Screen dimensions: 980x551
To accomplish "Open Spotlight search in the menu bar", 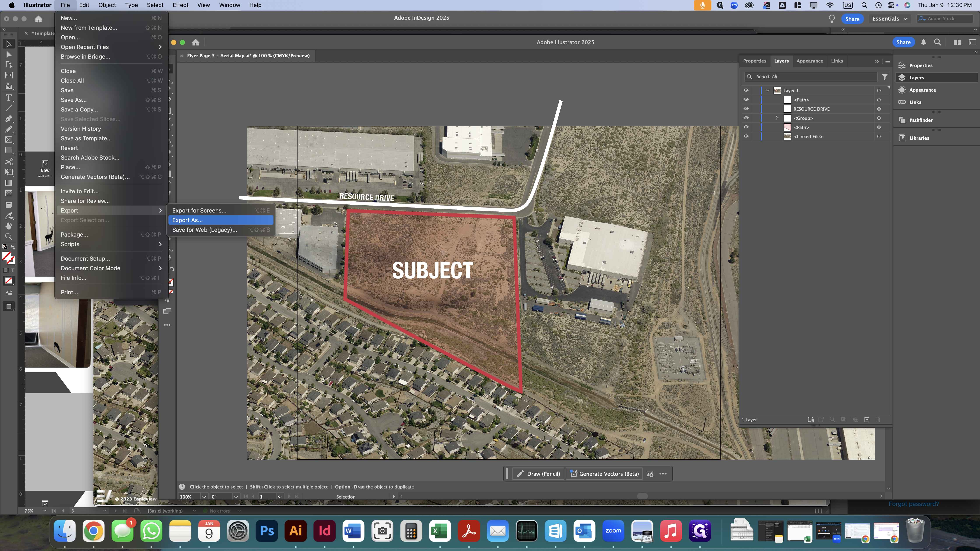I will [x=864, y=5].
